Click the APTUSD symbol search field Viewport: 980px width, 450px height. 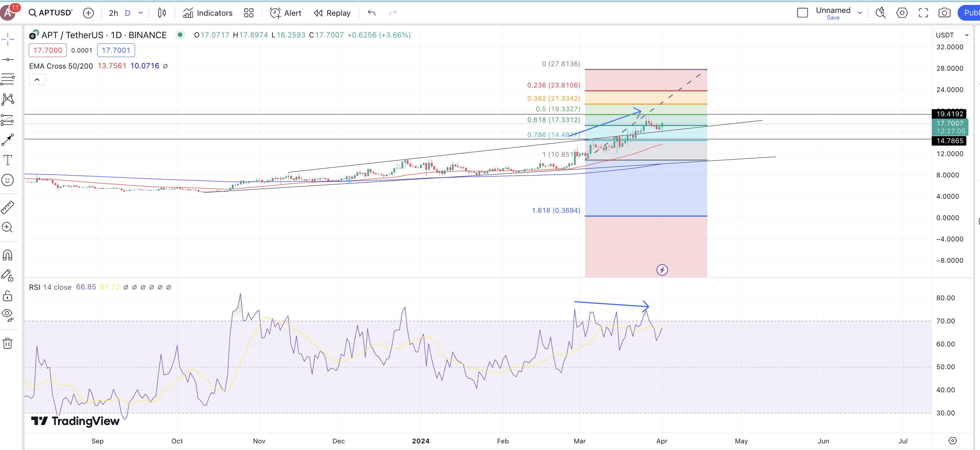coord(51,13)
